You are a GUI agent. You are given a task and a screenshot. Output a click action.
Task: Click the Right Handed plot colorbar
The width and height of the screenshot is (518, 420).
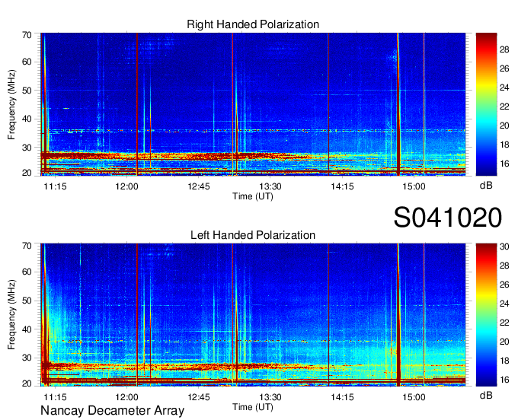[486, 104]
